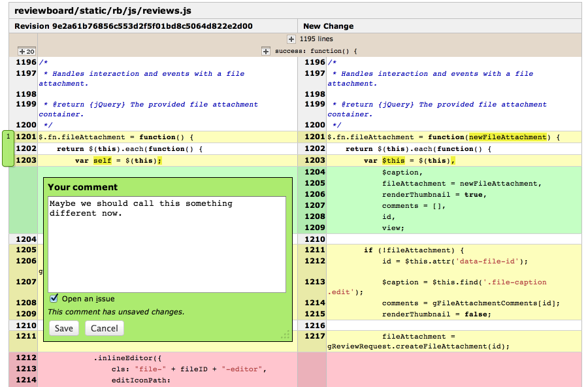Select the highlighted newFileAttachment parameter
The height and width of the screenshot is (387, 588).
[x=508, y=137]
